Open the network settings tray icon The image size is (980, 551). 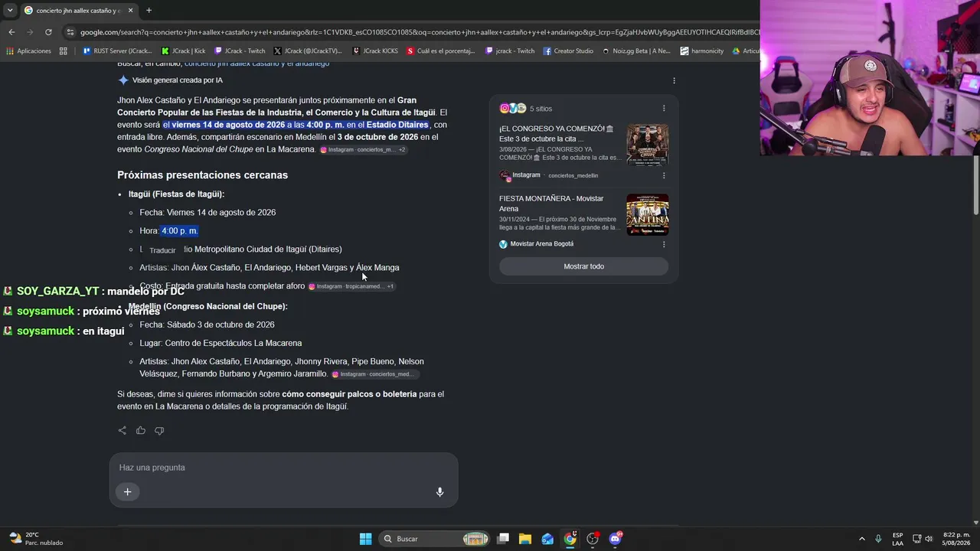[x=916, y=539]
